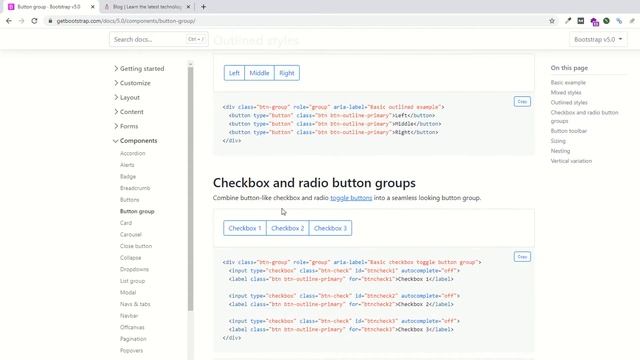
Task: Open Button group in the sidebar
Action: [x=137, y=211]
